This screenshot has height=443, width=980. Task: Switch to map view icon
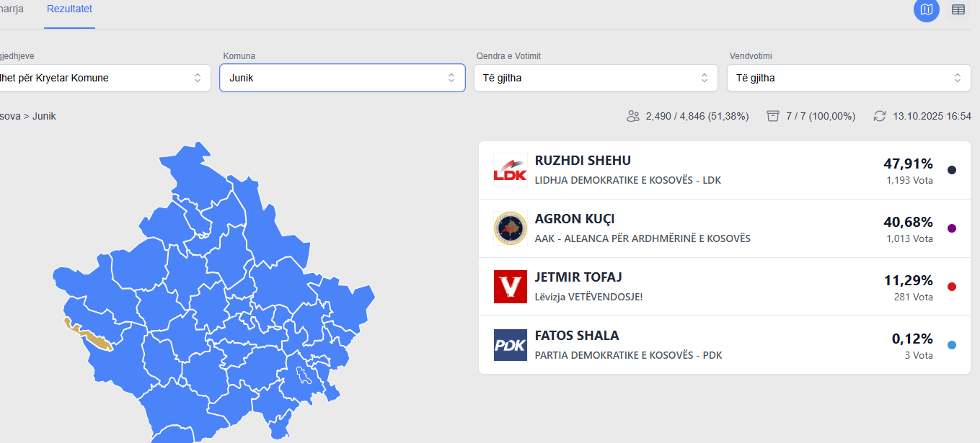(927, 10)
